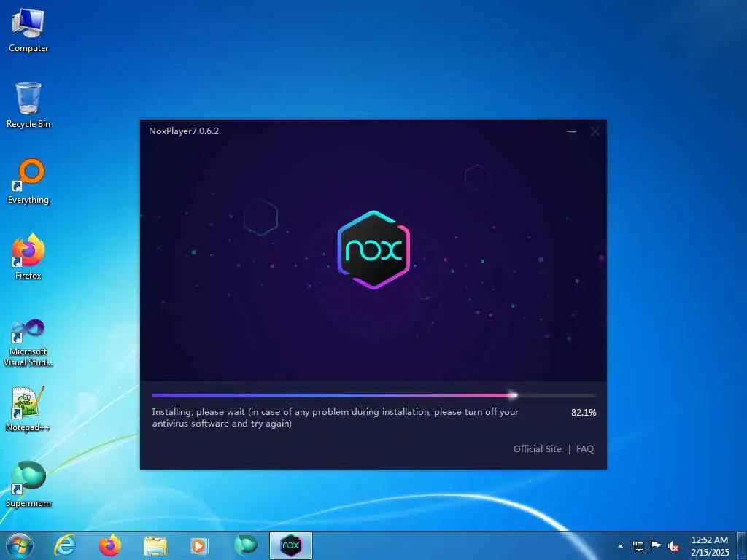The height and width of the screenshot is (560, 747).
Task: Show hidden system tray icons
Action: coord(620,546)
